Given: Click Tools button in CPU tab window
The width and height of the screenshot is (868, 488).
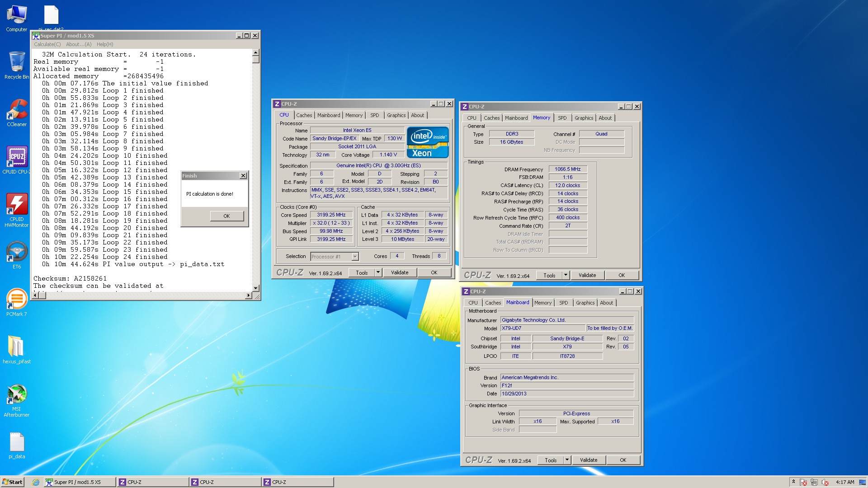Looking at the screenshot, I should 362,272.
